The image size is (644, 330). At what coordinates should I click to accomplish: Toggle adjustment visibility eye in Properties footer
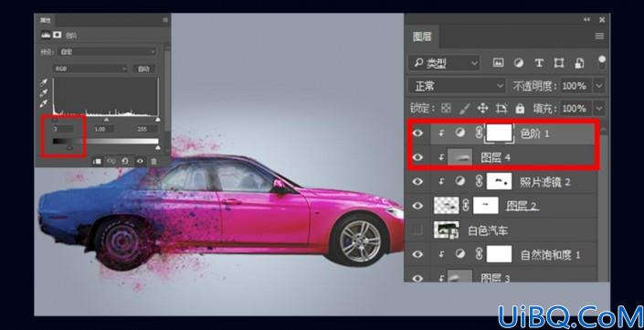[x=140, y=161]
